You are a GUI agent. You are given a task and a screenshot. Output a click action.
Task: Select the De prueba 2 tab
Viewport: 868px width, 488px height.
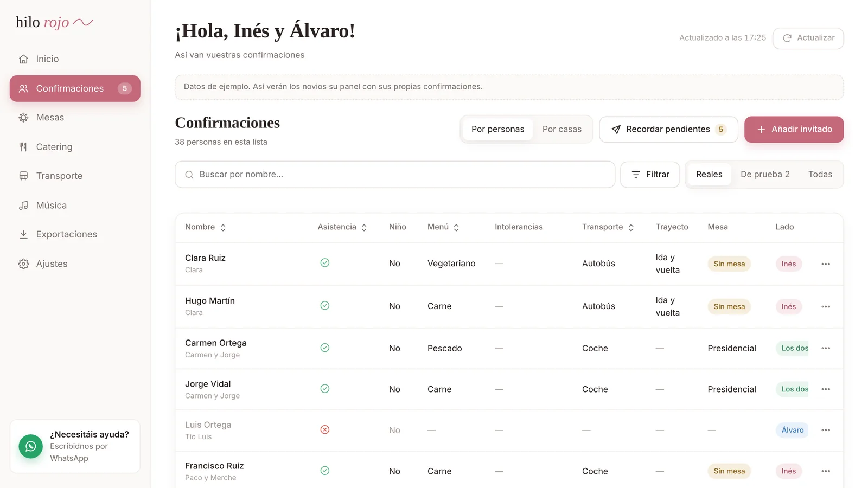click(765, 175)
